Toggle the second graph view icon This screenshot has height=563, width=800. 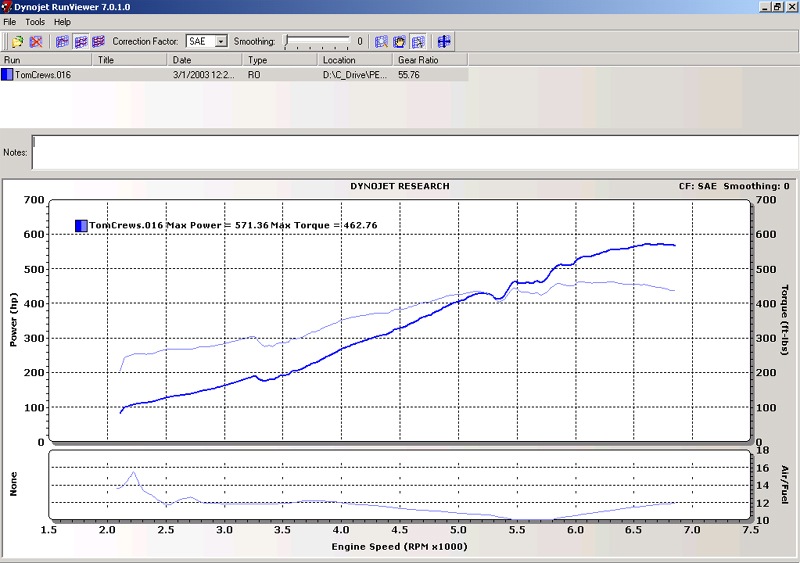pos(81,41)
